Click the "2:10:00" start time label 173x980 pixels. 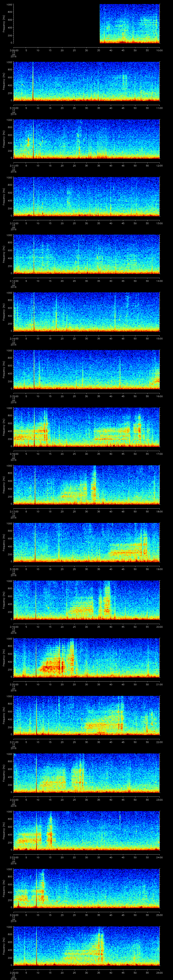pyautogui.click(x=14, y=108)
